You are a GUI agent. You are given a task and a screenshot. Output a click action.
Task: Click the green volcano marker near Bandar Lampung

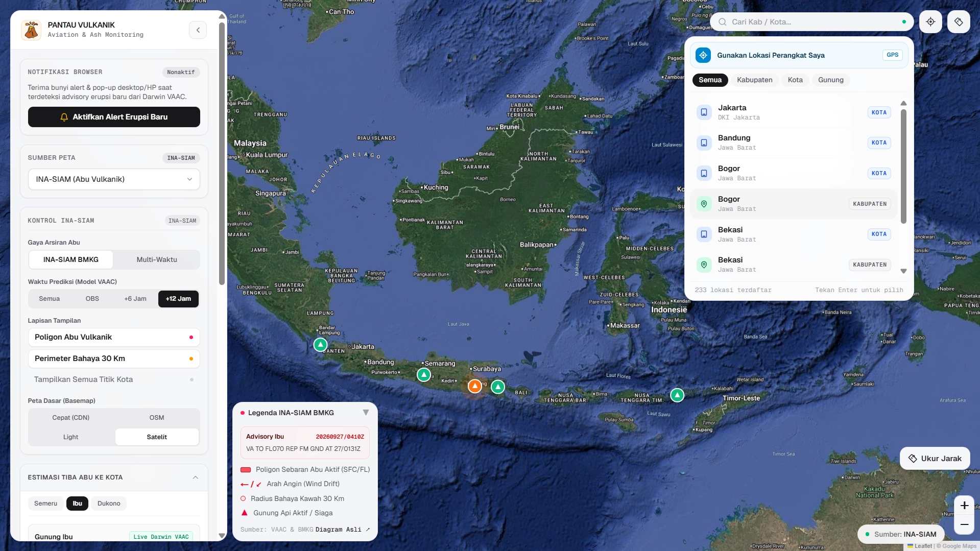pyautogui.click(x=320, y=345)
